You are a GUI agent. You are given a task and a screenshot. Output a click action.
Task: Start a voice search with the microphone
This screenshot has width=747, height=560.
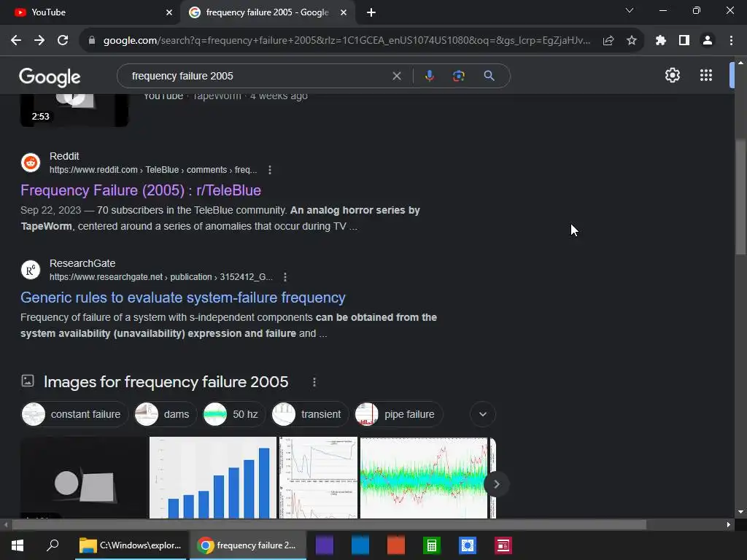pos(429,76)
